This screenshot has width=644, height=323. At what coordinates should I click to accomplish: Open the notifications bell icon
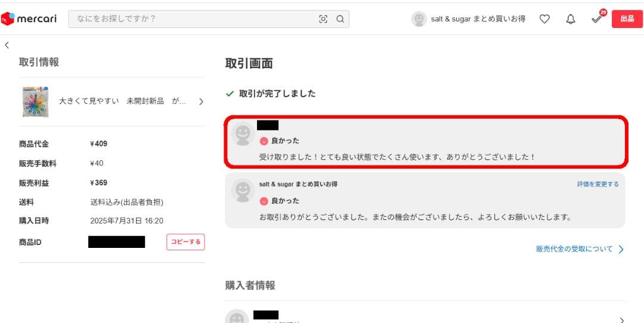click(571, 19)
